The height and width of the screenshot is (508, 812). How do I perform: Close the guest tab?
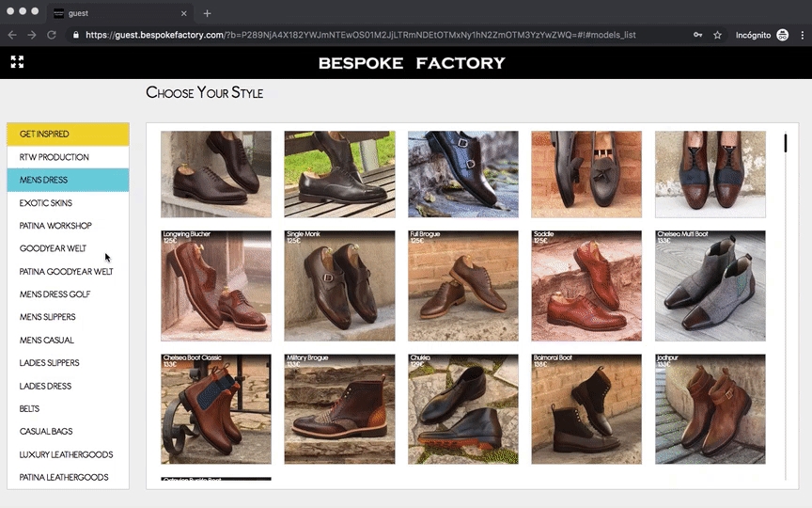click(x=183, y=13)
